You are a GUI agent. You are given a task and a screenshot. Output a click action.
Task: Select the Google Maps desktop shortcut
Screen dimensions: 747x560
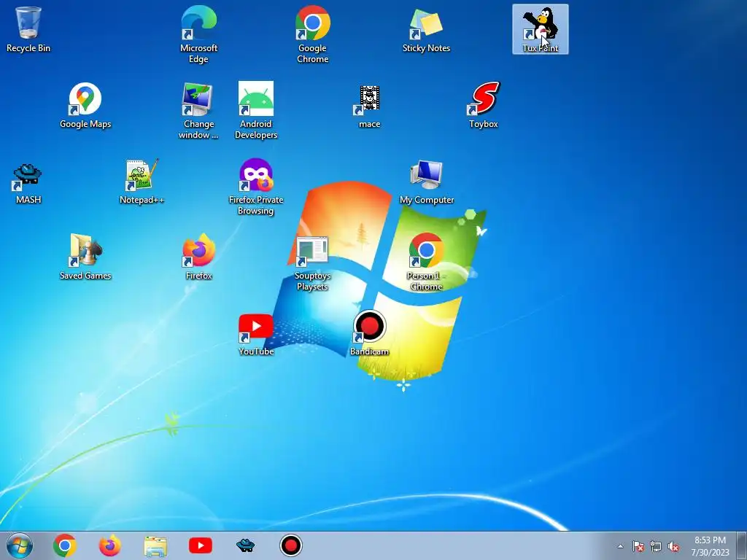[x=85, y=106]
